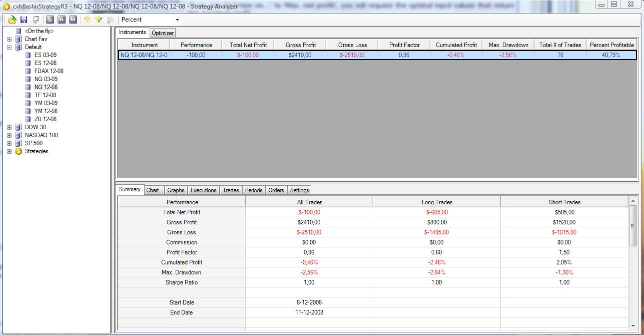644x335 pixels.
Task: Select the NQ 12-08/NQ 12-0 result row
Action: 377,55
